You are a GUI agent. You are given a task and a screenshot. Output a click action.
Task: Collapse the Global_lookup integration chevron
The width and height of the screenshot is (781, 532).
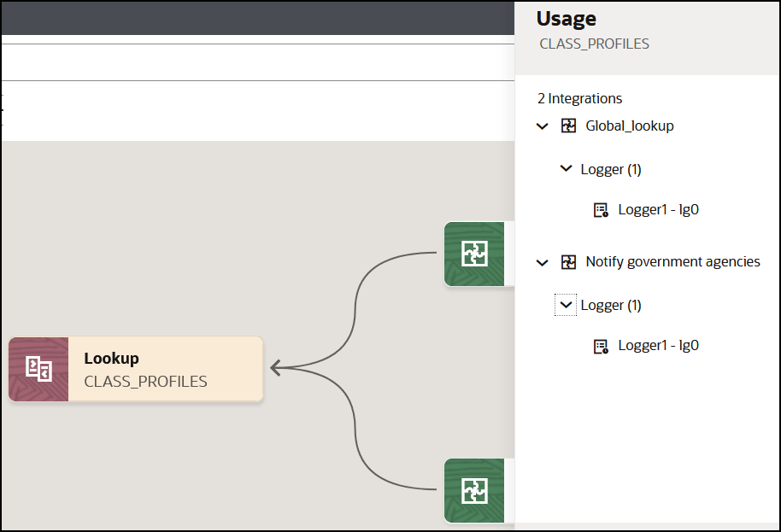(x=542, y=126)
